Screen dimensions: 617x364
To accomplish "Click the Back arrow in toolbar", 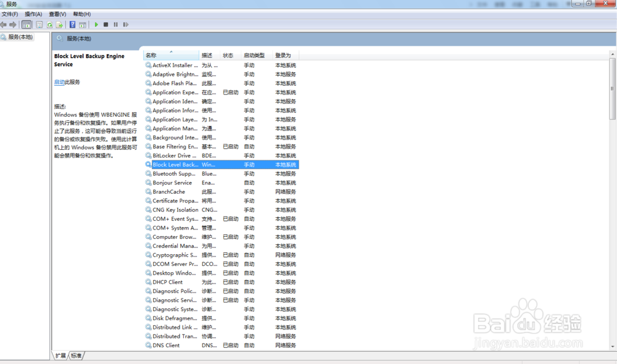I will (x=4, y=25).
